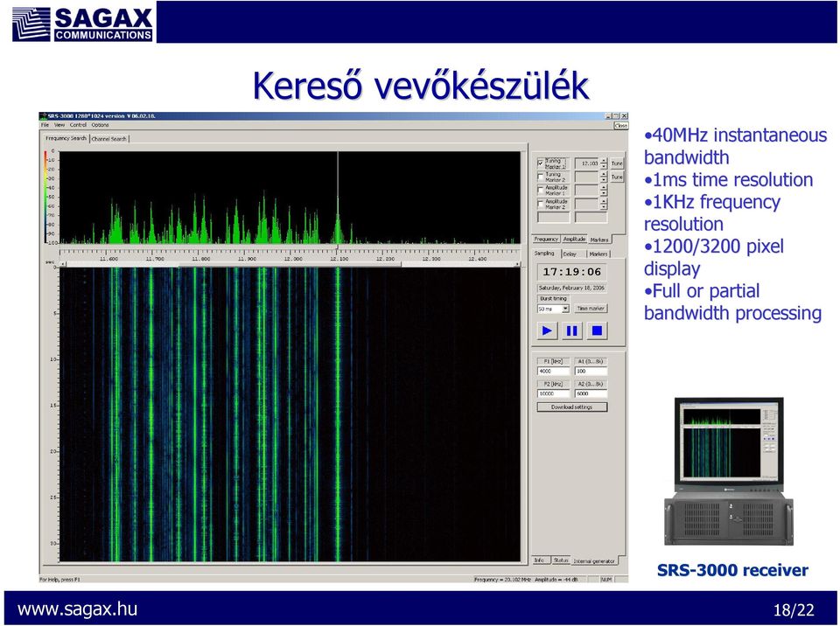
Task: Increase the Tuning Marker 1 value with up arrow
Action: [604, 160]
